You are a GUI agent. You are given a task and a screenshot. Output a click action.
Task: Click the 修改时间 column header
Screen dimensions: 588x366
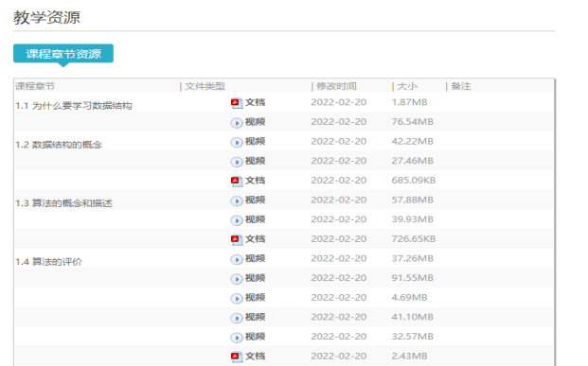pos(336,86)
